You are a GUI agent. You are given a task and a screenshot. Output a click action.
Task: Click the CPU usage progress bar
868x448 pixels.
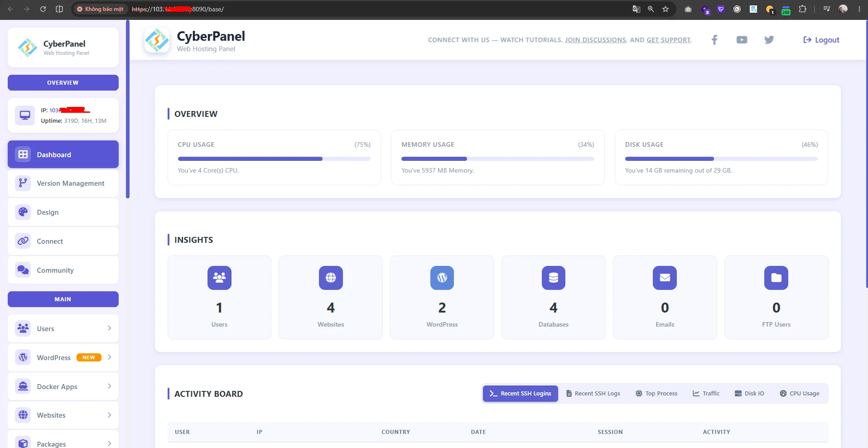coord(274,159)
